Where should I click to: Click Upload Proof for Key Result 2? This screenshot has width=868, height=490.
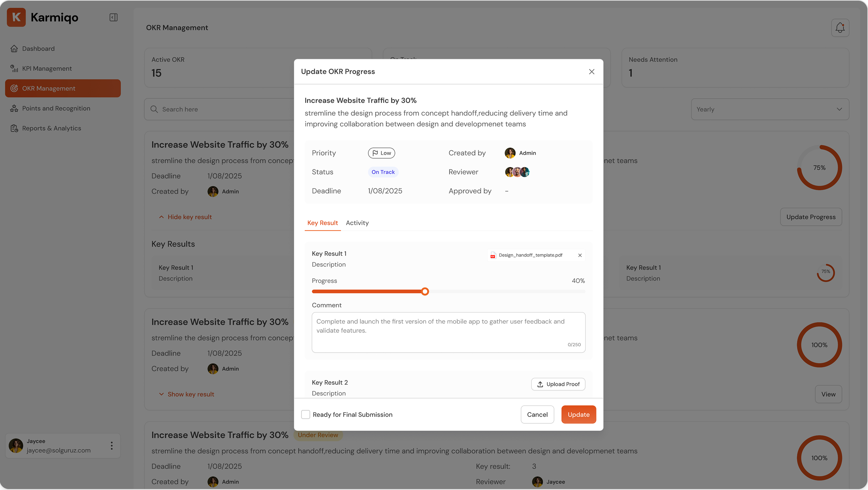(558, 384)
